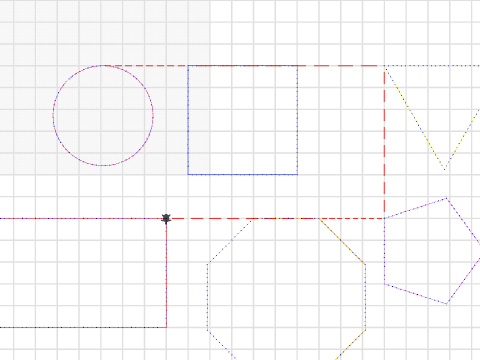The height and width of the screenshot is (360, 480).
Task: Select the blue square shape
Action: coord(243,120)
